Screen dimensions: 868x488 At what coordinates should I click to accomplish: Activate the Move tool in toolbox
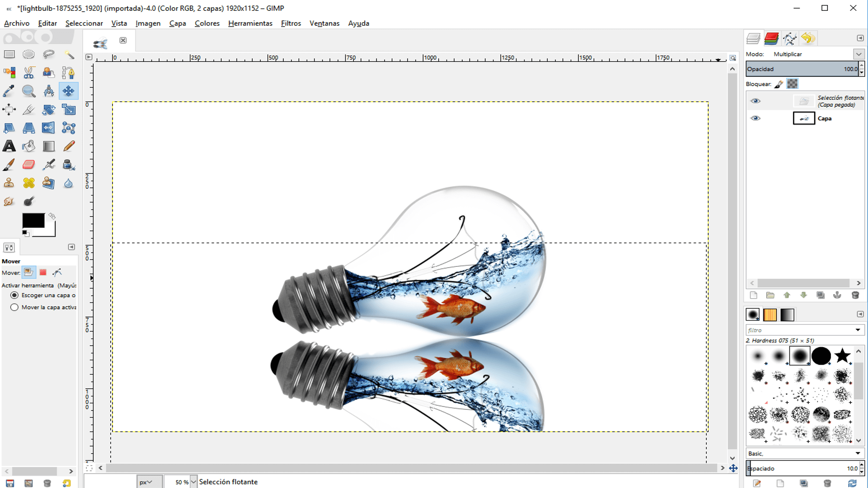69,91
